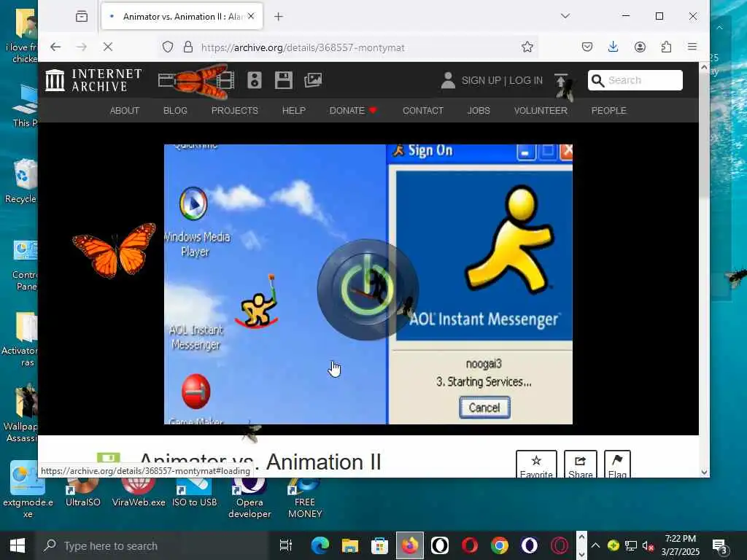This screenshot has height=560, width=747.
Task: Click BLOG in Archive navigation
Action: (x=175, y=111)
